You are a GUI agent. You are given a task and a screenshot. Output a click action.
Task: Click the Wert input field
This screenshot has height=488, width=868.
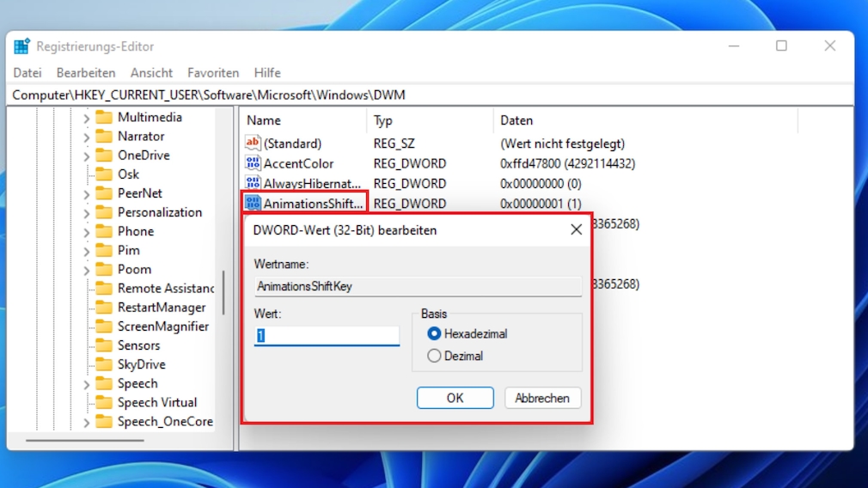point(327,335)
